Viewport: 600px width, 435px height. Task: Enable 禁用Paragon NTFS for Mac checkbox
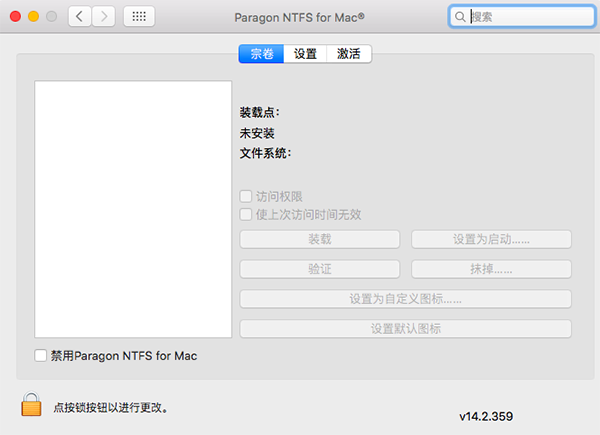41,355
